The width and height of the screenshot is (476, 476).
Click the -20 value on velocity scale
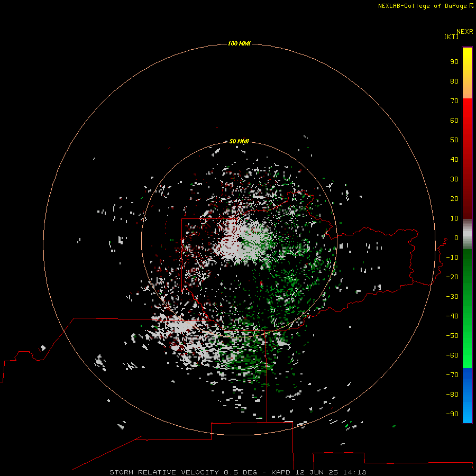tap(452, 277)
